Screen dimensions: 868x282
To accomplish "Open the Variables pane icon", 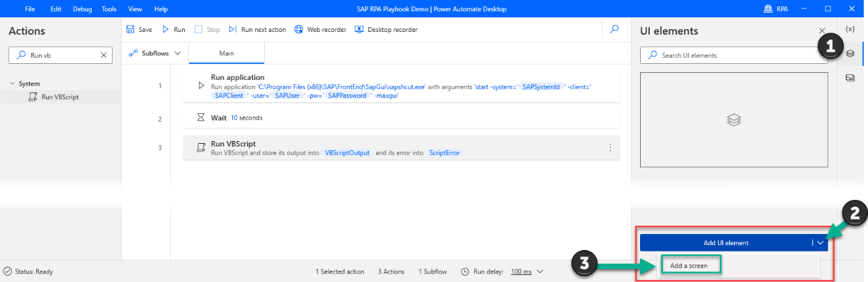I will [850, 28].
